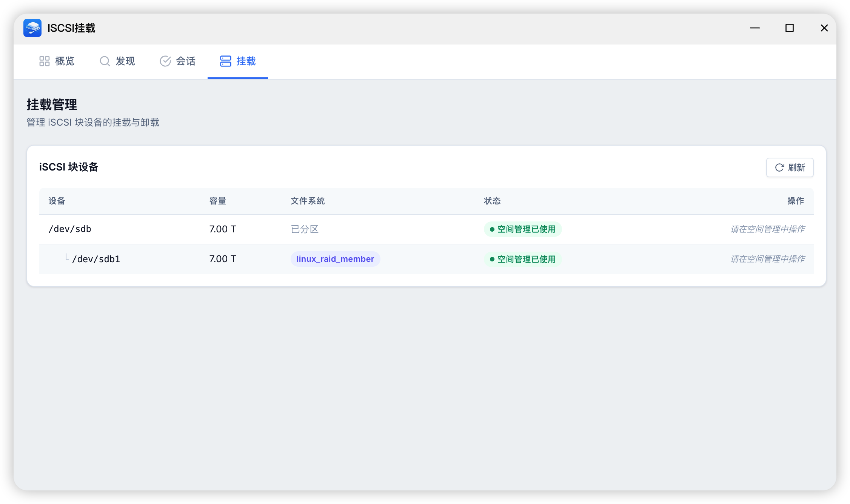Click the 挂载管理 page heading
This screenshot has height=504, width=850.
(52, 104)
